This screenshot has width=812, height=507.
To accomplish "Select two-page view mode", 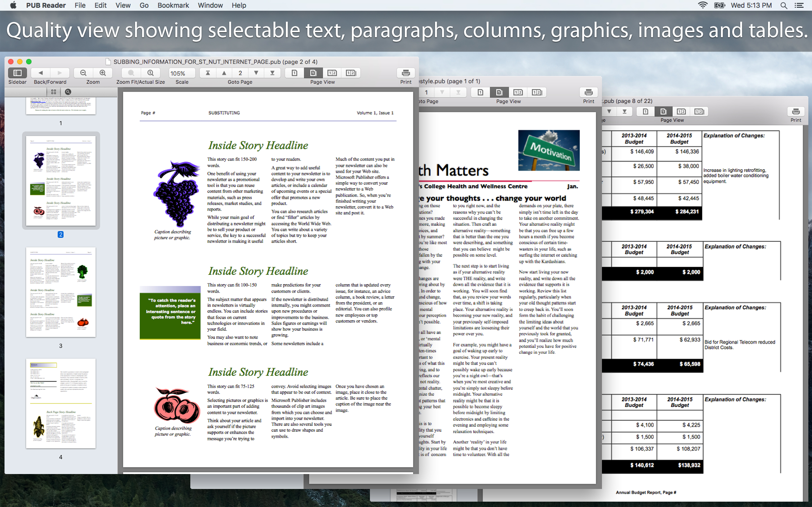I will pyautogui.click(x=332, y=73).
